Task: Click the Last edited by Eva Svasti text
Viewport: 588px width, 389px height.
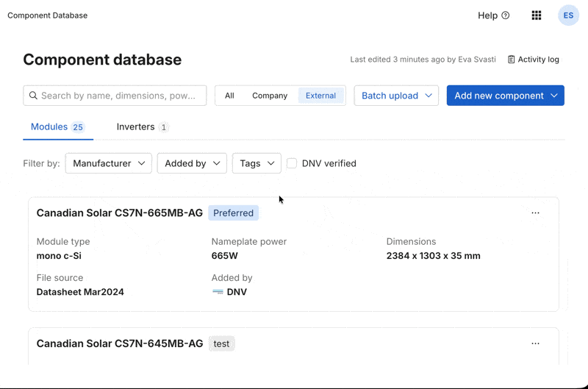Action: [x=423, y=60]
